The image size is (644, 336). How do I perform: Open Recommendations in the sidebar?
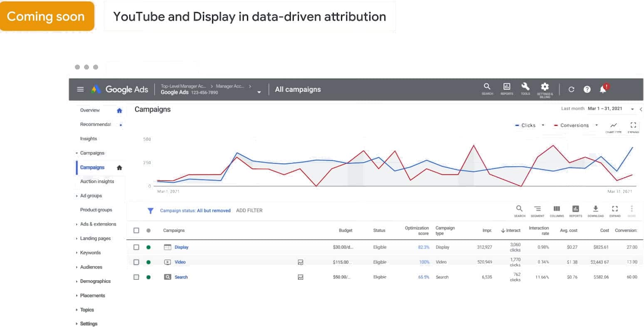coord(96,124)
